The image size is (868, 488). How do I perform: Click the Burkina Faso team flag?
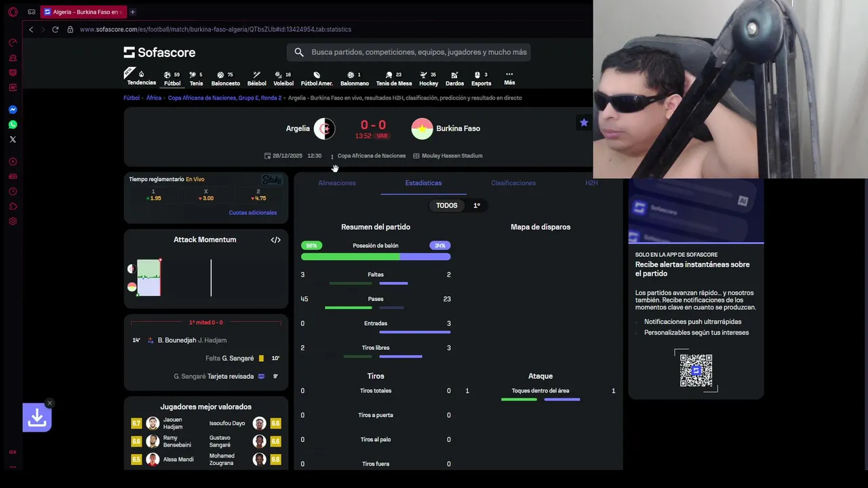point(422,129)
